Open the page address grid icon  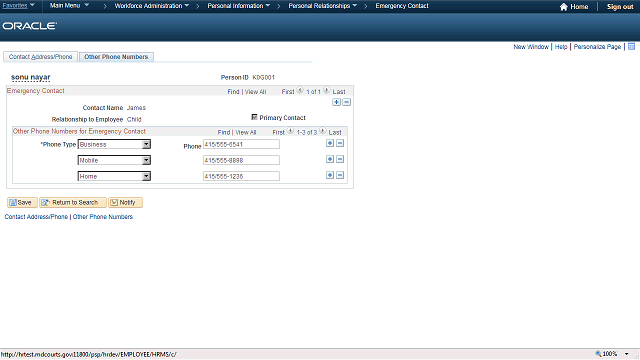pyautogui.click(x=631, y=47)
